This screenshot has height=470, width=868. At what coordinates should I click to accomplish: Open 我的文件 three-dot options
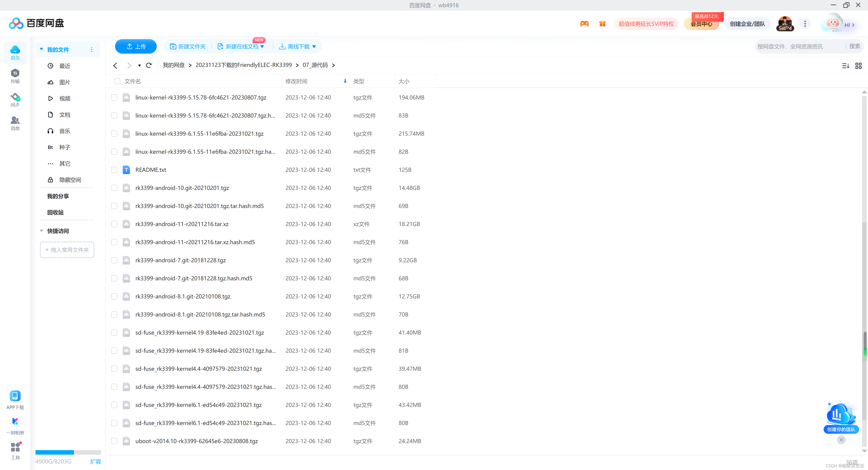pos(92,50)
